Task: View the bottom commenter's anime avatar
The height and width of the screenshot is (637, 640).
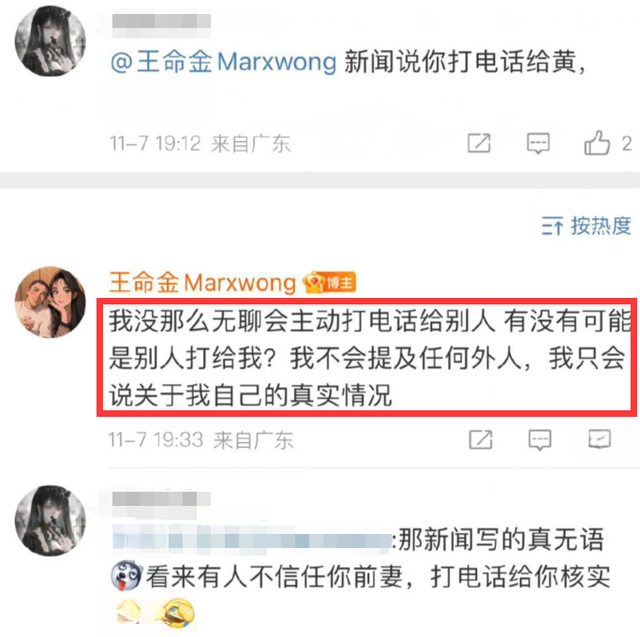Action: [50, 521]
